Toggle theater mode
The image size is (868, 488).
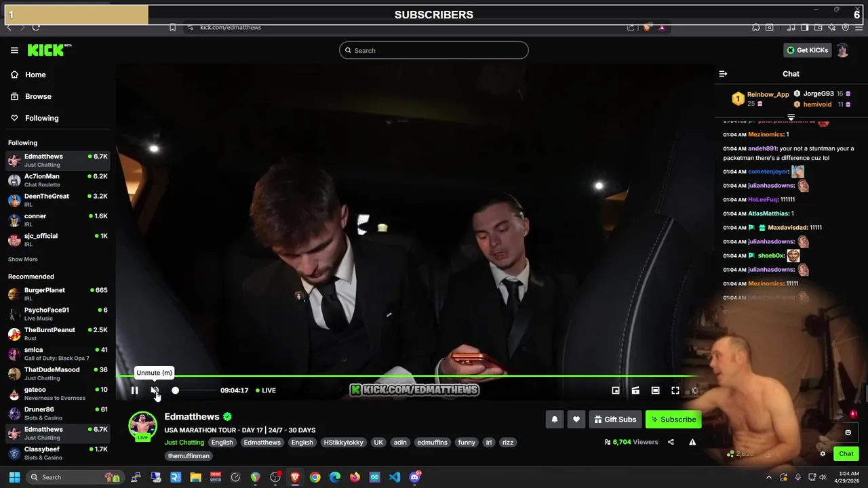tap(655, 390)
